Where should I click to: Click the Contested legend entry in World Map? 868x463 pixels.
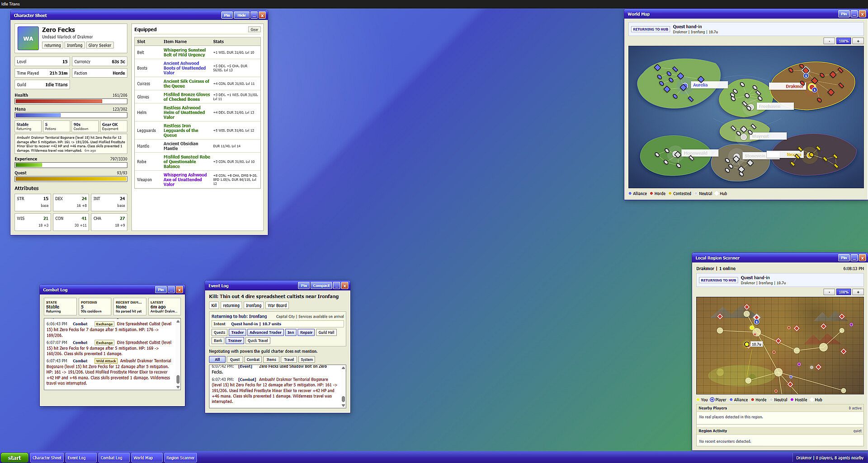680,193
